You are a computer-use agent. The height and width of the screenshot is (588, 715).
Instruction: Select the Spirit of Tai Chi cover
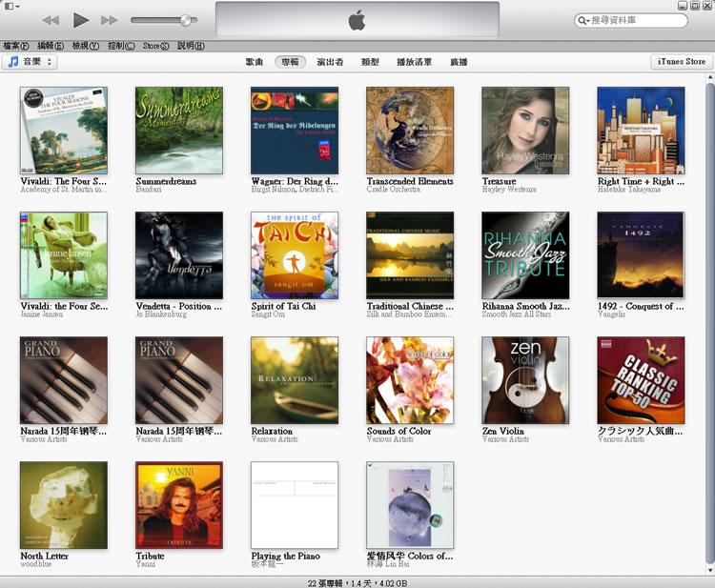[x=295, y=255]
